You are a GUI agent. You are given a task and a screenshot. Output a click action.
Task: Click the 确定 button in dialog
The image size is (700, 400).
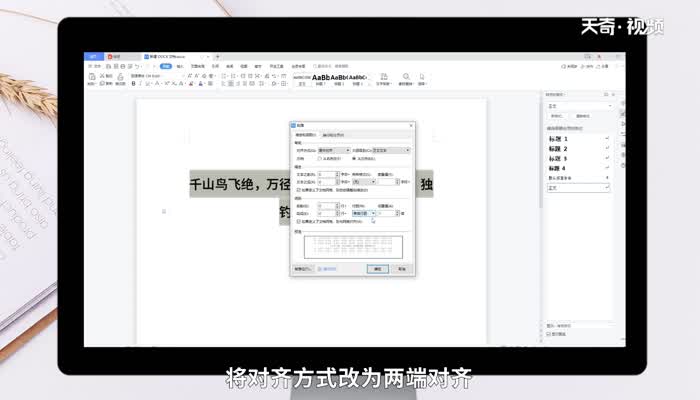pos(378,269)
